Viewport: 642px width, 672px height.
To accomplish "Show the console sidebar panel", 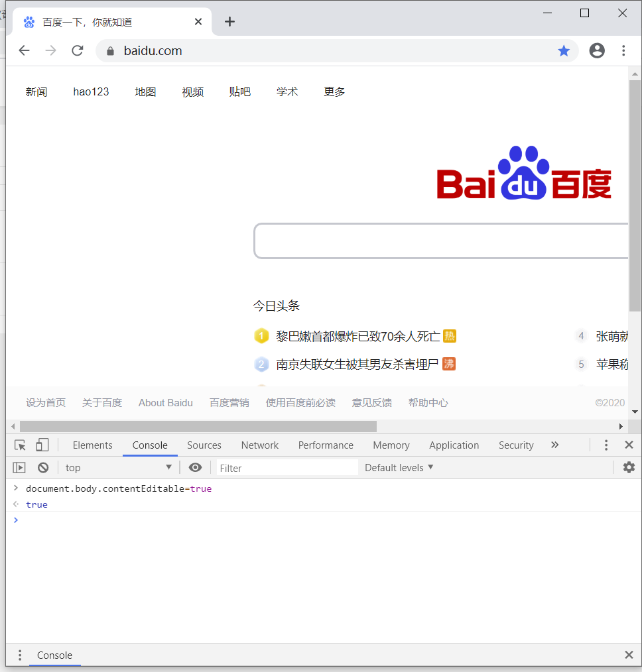I will click(19, 467).
